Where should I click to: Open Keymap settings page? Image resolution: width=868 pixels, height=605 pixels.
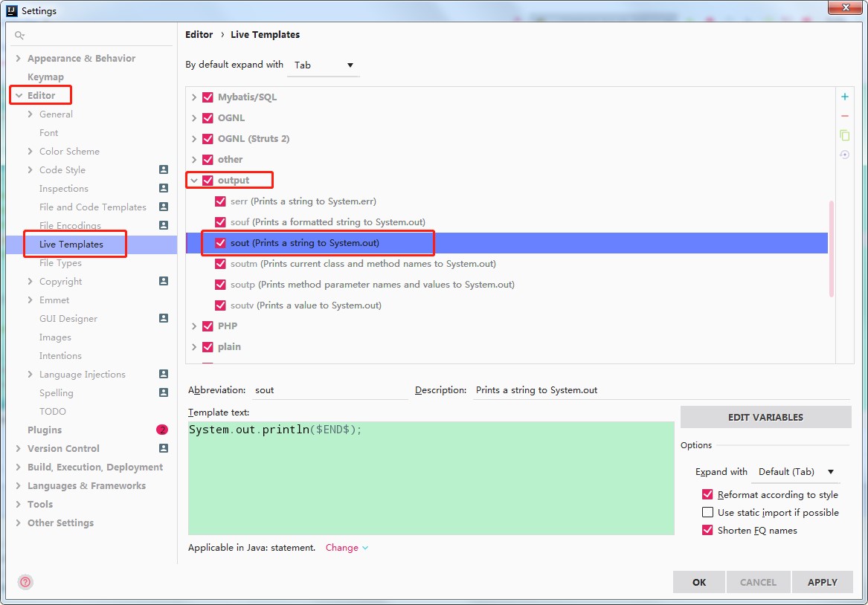(45, 77)
